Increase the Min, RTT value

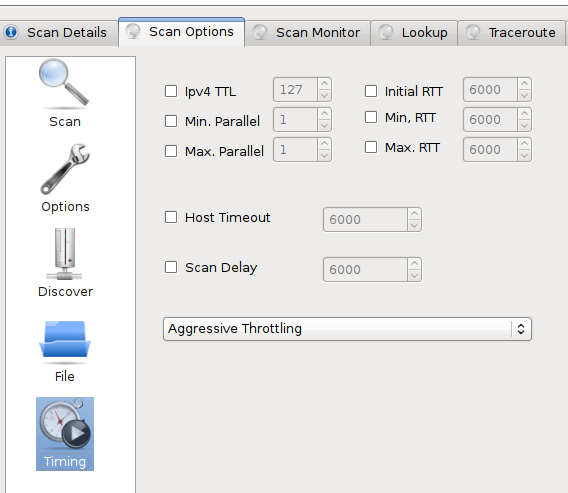point(524,114)
